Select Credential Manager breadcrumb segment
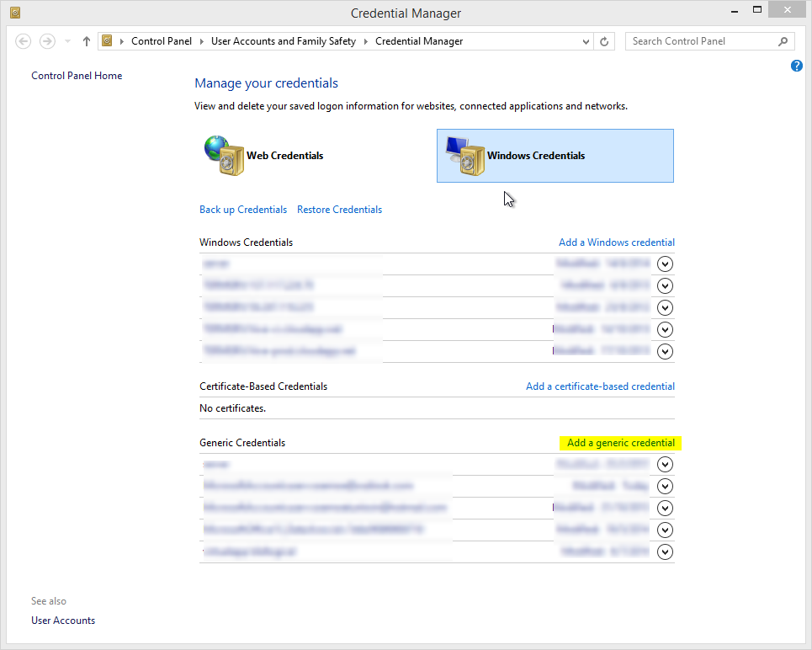Image resolution: width=812 pixels, height=650 pixels. 419,41
